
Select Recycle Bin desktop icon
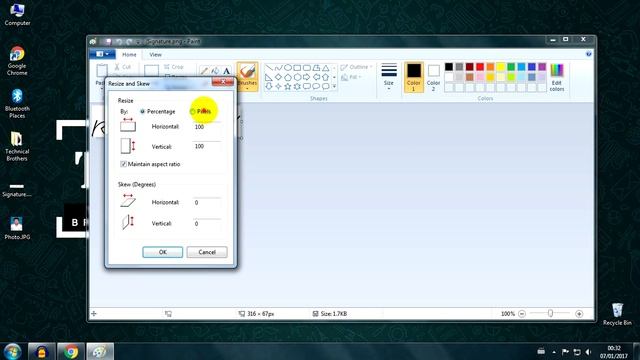coord(617,314)
